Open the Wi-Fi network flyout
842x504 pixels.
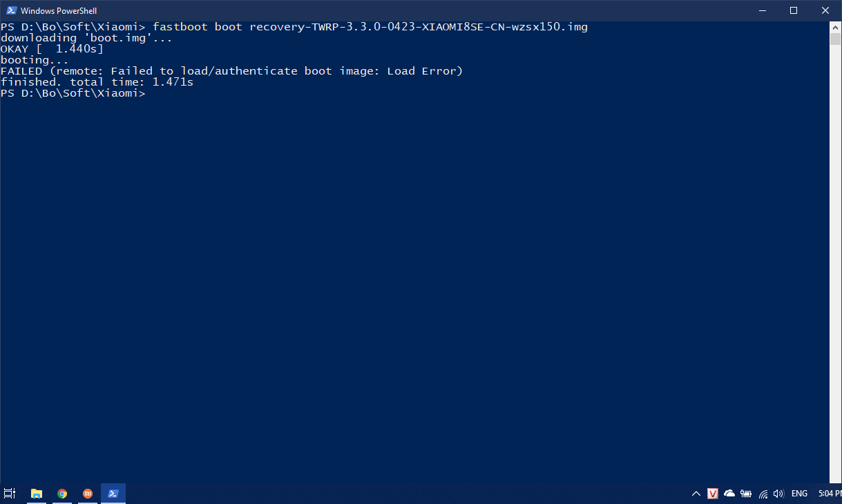point(763,494)
